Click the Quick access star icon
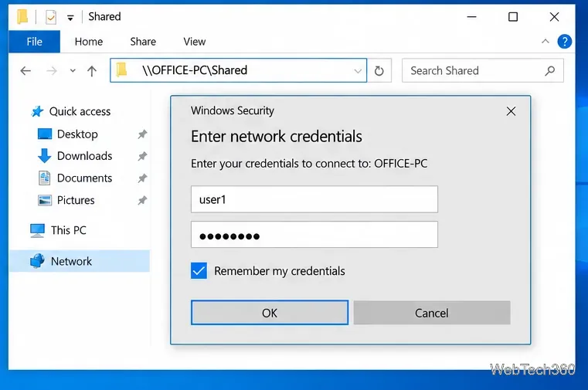Image resolution: width=588 pixels, height=390 pixels. [x=37, y=111]
